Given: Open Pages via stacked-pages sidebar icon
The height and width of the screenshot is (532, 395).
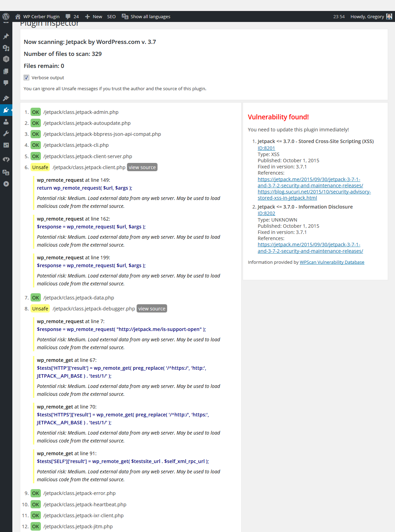Looking at the screenshot, I should click(x=6, y=71).
